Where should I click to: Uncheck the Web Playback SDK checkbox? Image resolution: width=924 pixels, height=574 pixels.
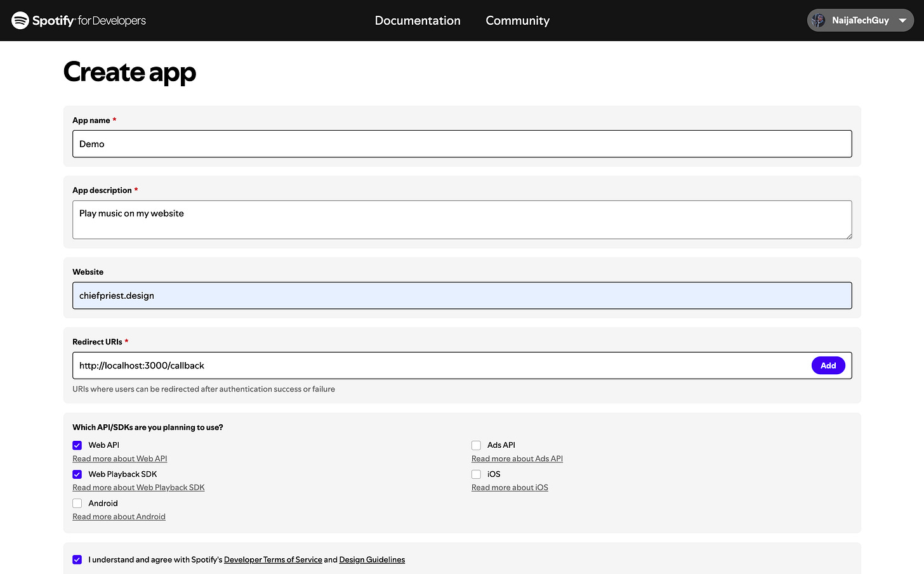(77, 474)
